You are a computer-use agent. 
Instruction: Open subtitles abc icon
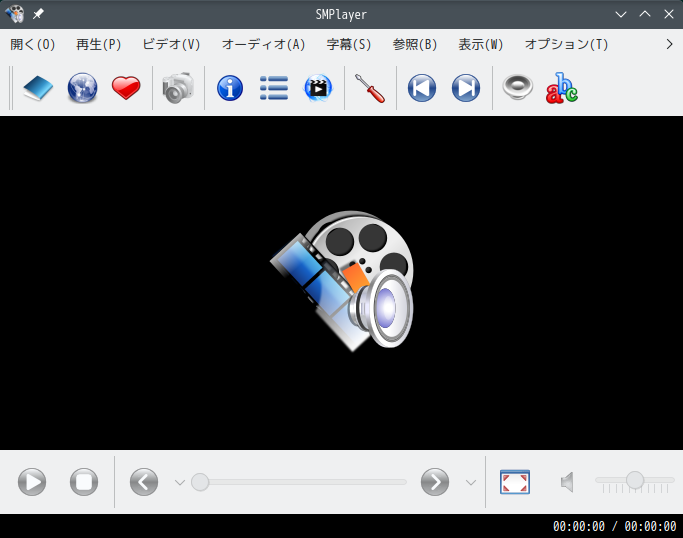click(x=562, y=88)
